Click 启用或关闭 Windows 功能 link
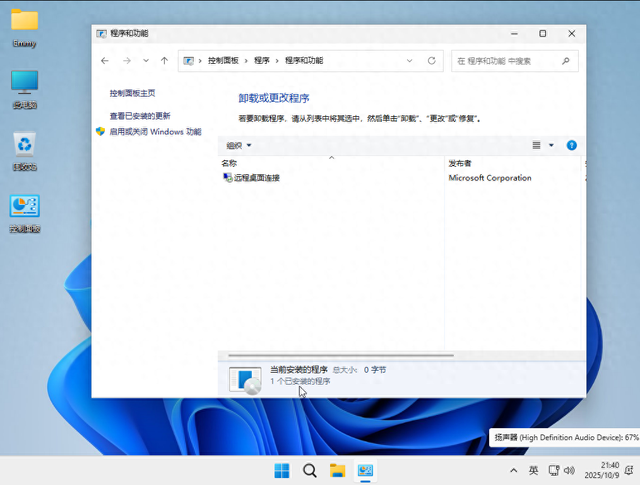 coord(155,131)
